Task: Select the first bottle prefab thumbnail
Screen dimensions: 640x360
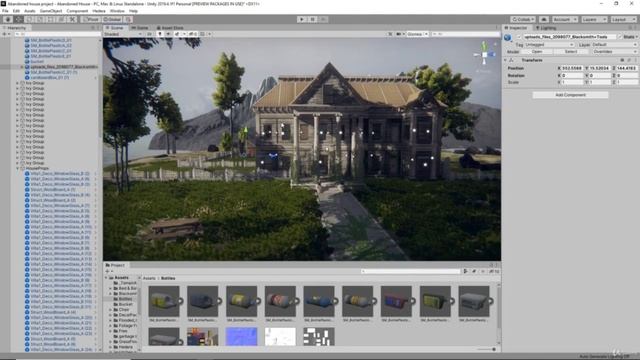Action: (164, 301)
